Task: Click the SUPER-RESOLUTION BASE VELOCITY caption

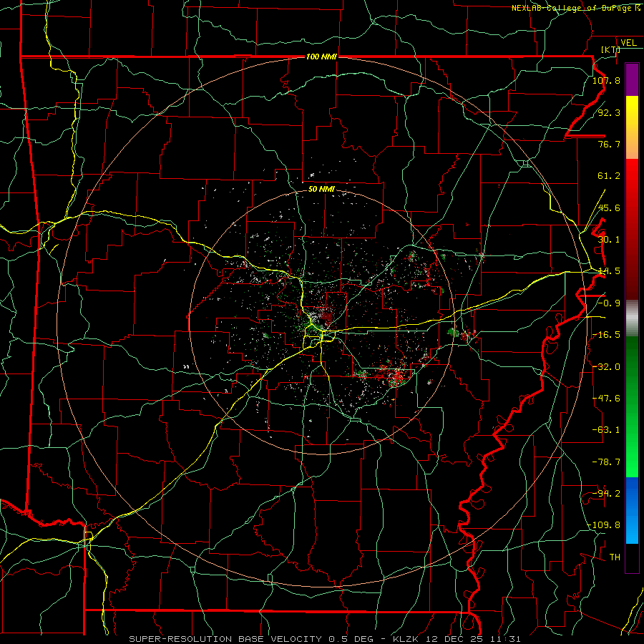Action: pyautogui.click(x=225, y=639)
